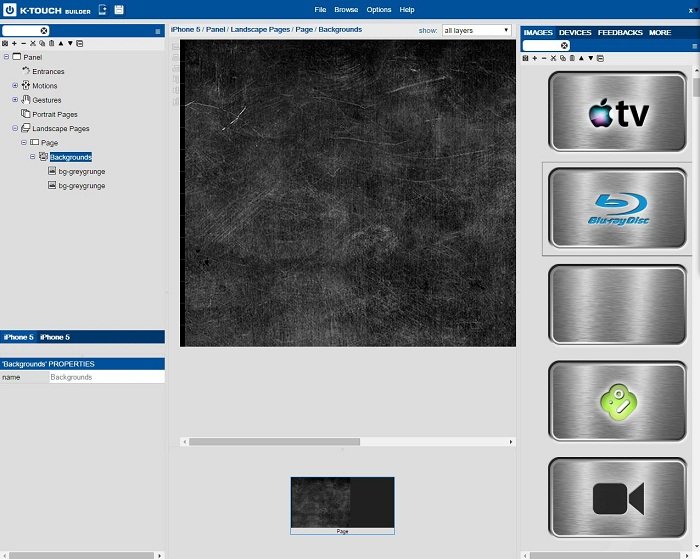Select the Blu-ray Disc button image

pos(617,209)
